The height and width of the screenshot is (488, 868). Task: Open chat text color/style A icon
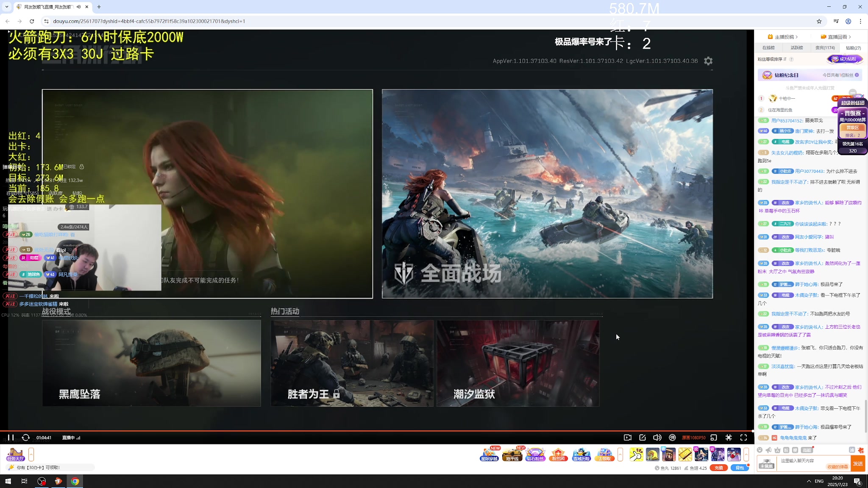pos(777,450)
